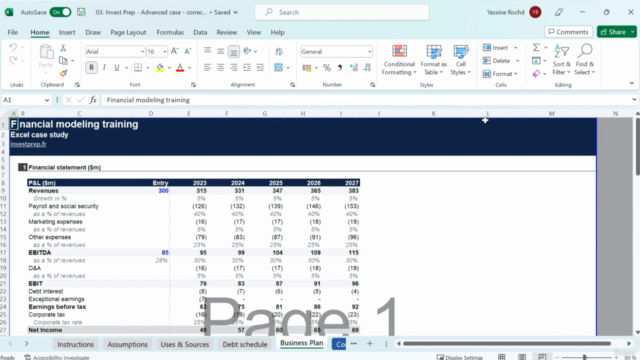Open Conditional Formatting menu

coord(399,60)
